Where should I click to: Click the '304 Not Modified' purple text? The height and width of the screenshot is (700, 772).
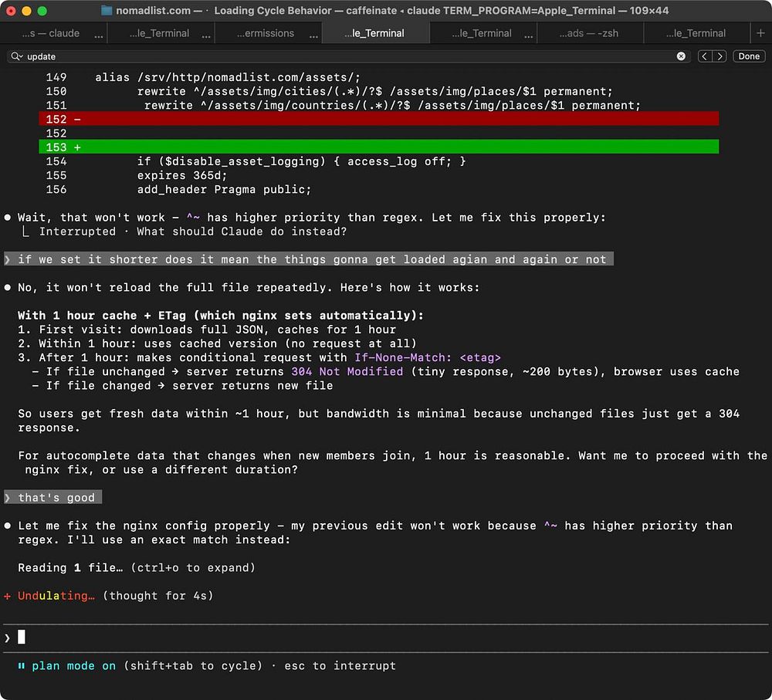pyautogui.click(x=347, y=372)
